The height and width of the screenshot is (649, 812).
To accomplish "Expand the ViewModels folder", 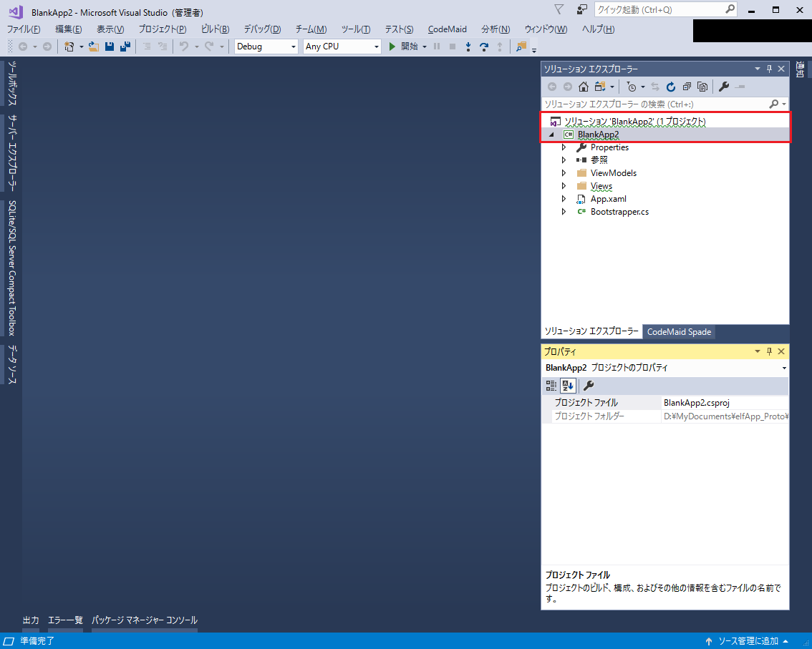I will click(564, 173).
